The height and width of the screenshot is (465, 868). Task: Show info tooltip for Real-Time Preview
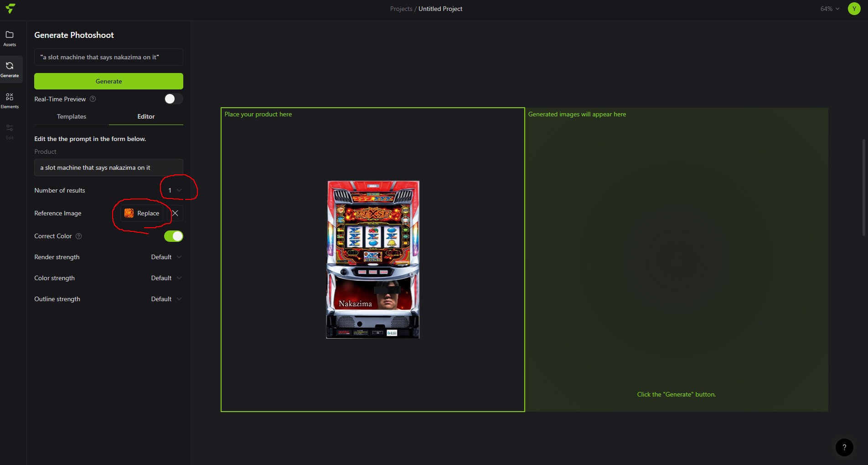tap(93, 99)
